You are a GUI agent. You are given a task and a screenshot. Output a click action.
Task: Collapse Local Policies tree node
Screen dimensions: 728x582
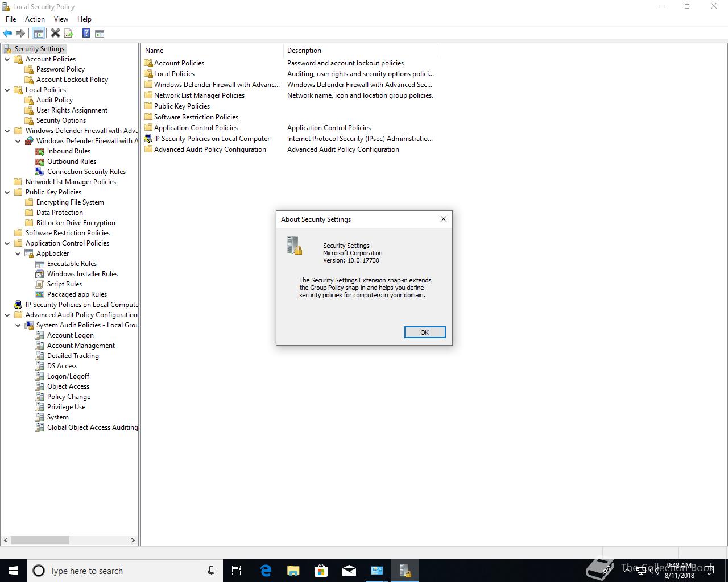[7, 90]
